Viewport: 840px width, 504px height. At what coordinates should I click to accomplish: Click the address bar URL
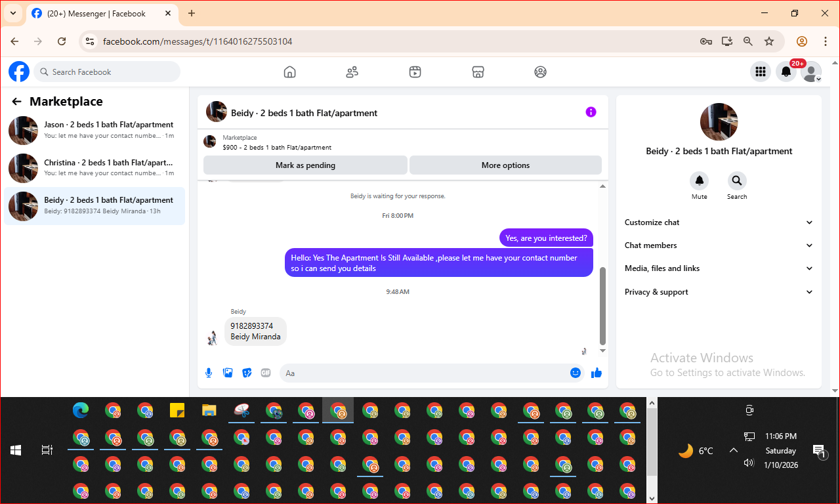[x=198, y=41]
